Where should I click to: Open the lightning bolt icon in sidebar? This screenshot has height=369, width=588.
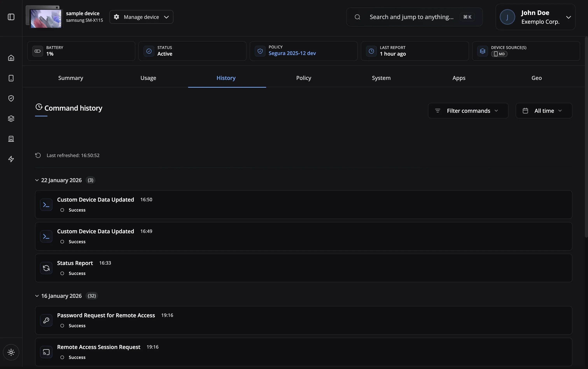tap(11, 159)
